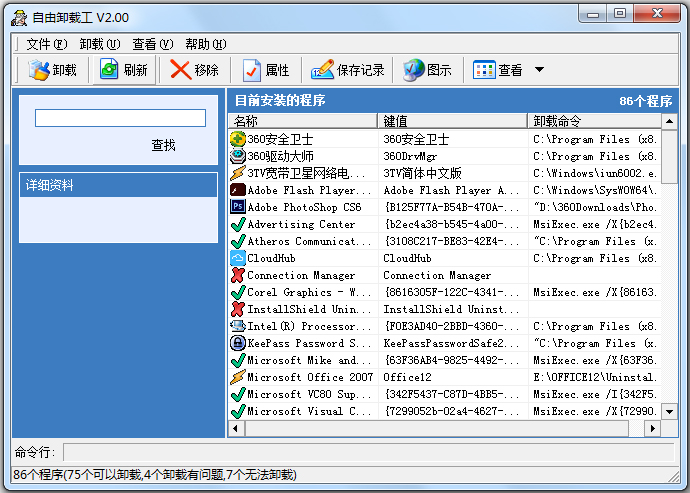Click inside the search text field
Viewport: 690px width, 493px height.
(120, 118)
